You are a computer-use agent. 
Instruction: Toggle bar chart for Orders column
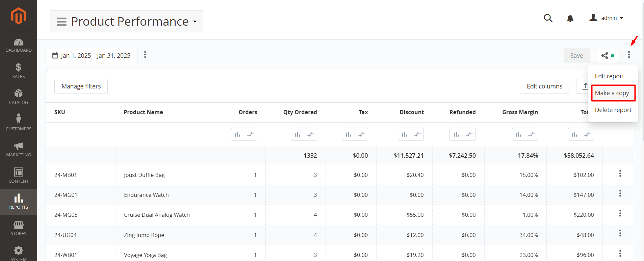coord(237,134)
